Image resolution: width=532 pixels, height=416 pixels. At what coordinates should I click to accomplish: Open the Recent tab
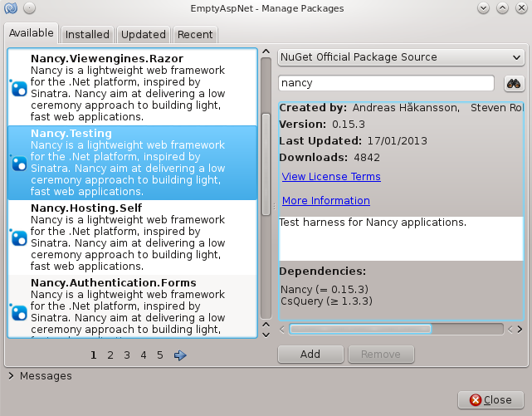click(x=195, y=35)
